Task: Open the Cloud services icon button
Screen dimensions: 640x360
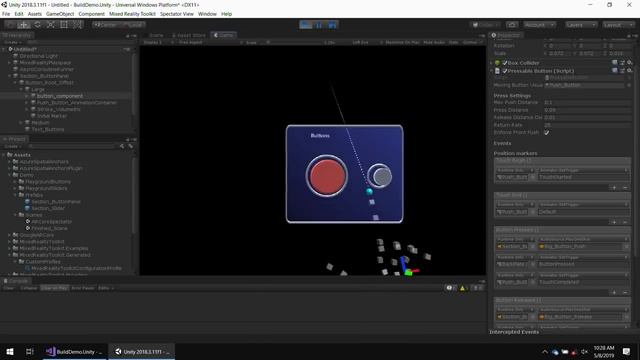Action: 512,25
